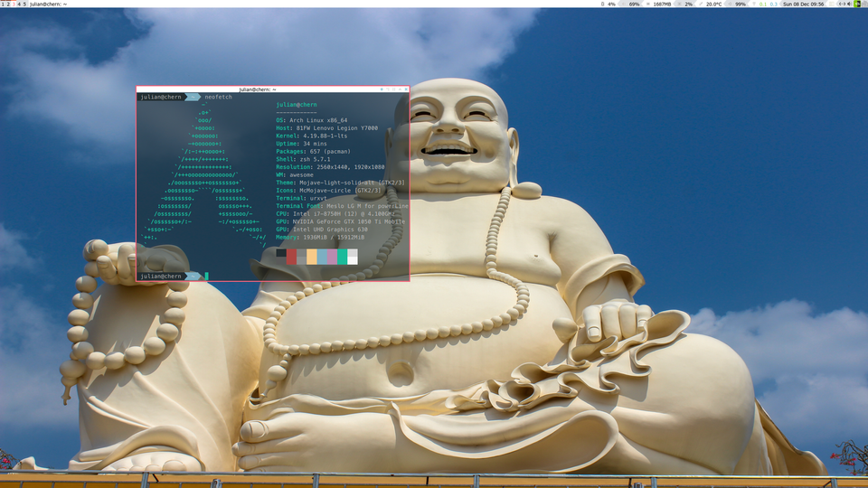
Task: Click the 2% CPU usage widget
Action: [686, 4]
